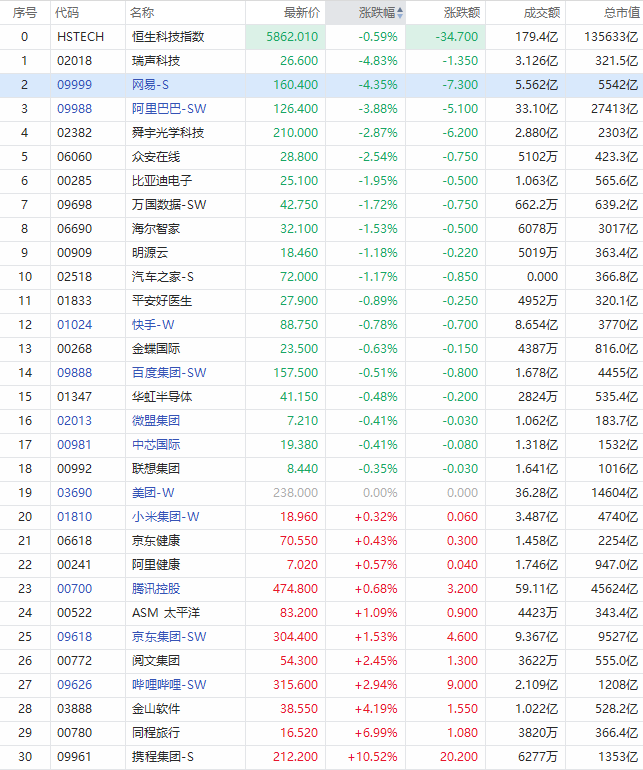Sort by the 涨跌幅 column arrow icon
643x770 pixels.
coord(400,13)
